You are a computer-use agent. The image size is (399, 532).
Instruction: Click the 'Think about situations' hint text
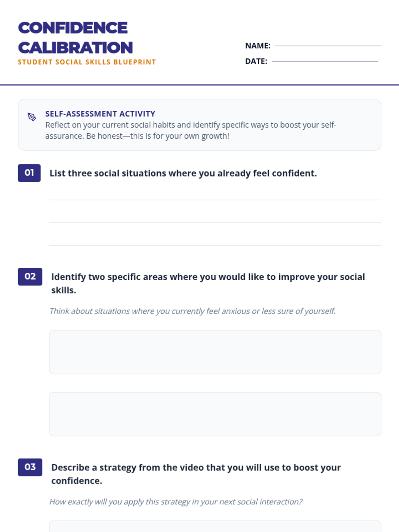pos(193,311)
